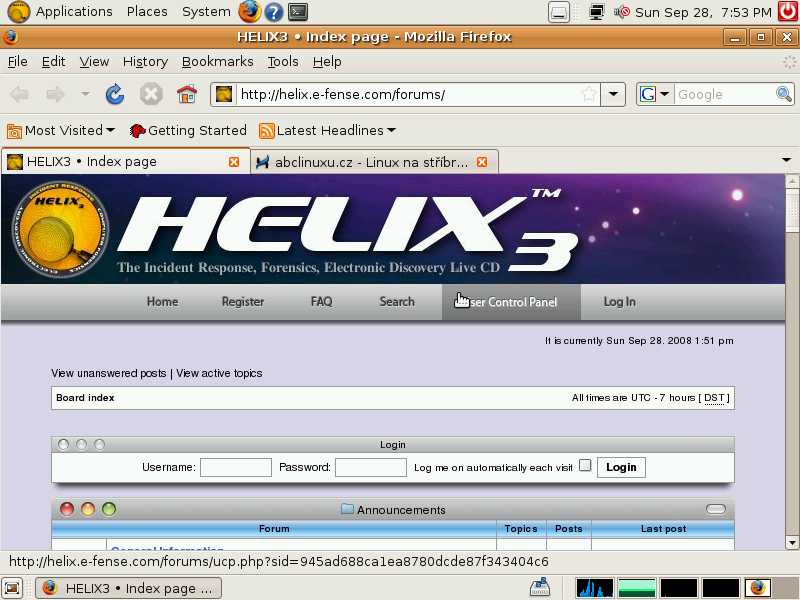Open the back/forward history dropdown arrow
This screenshot has width=800, height=600.
pyautogui.click(x=85, y=94)
